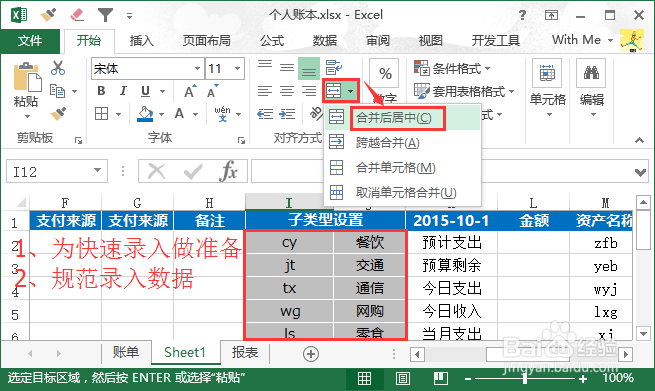This screenshot has height=391, width=655.
Task: Open merge options dropdown arrow
Action: pyautogui.click(x=350, y=91)
